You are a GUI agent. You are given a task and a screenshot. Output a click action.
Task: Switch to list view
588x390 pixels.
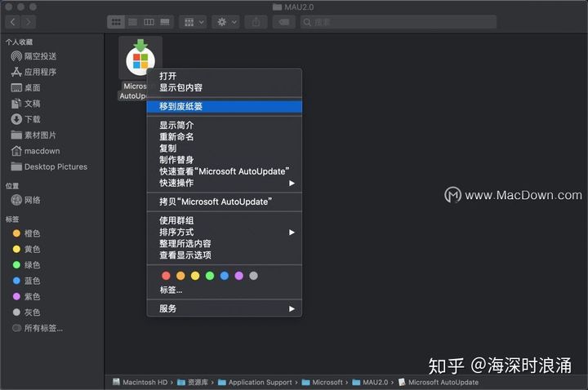click(132, 22)
